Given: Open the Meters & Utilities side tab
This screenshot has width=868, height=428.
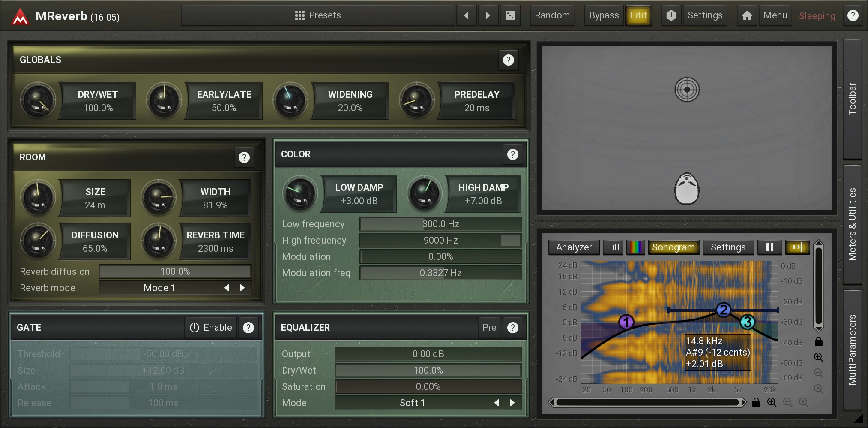Looking at the screenshot, I should pyautogui.click(x=852, y=224).
